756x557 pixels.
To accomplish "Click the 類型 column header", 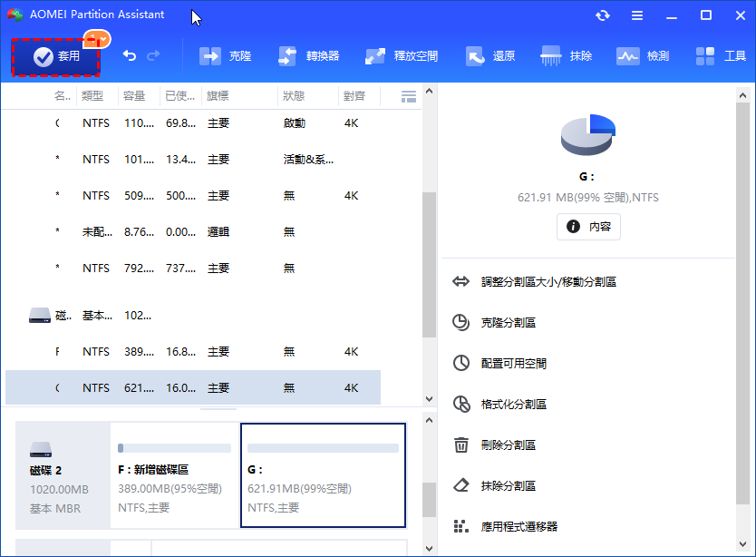I will (x=92, y=96).
